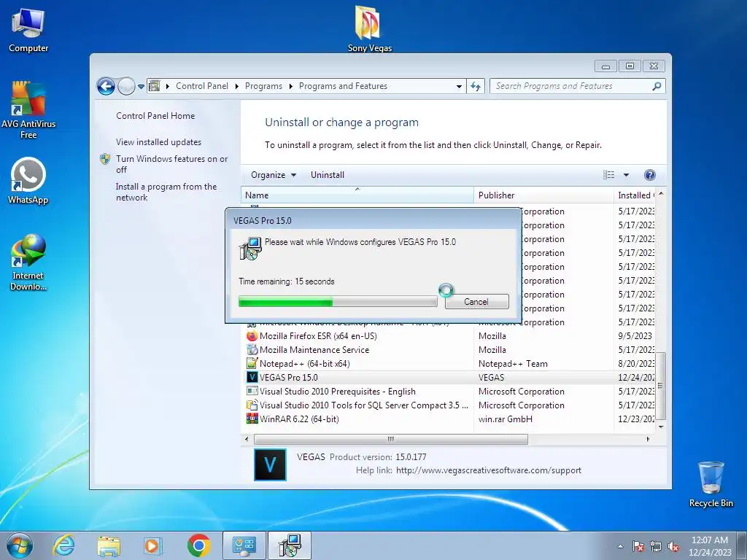
Task: Click the vertical scrollbar thumb
Action: click(660, 386)
